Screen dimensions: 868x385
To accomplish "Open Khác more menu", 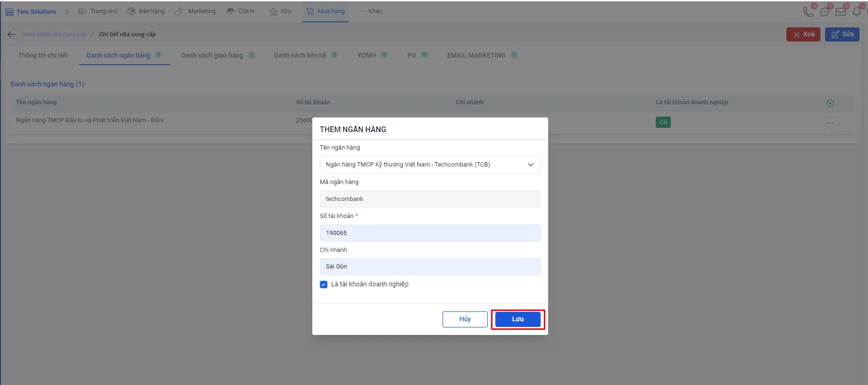I will click(x=370, y=11).
